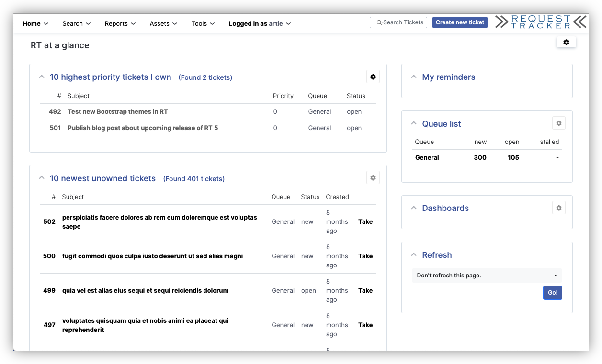Click the magnifier in the Search Tickets box

point(379,22)
